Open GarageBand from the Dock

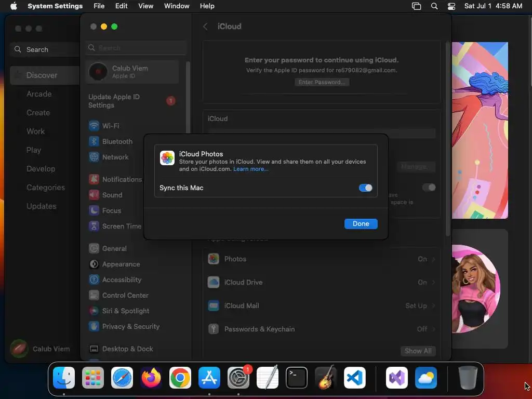tap(326, 378)
